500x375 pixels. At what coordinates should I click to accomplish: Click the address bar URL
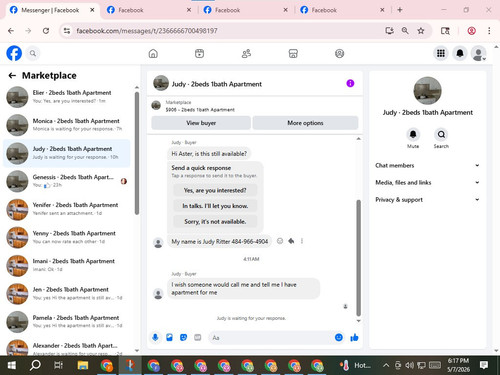(147, 31)
